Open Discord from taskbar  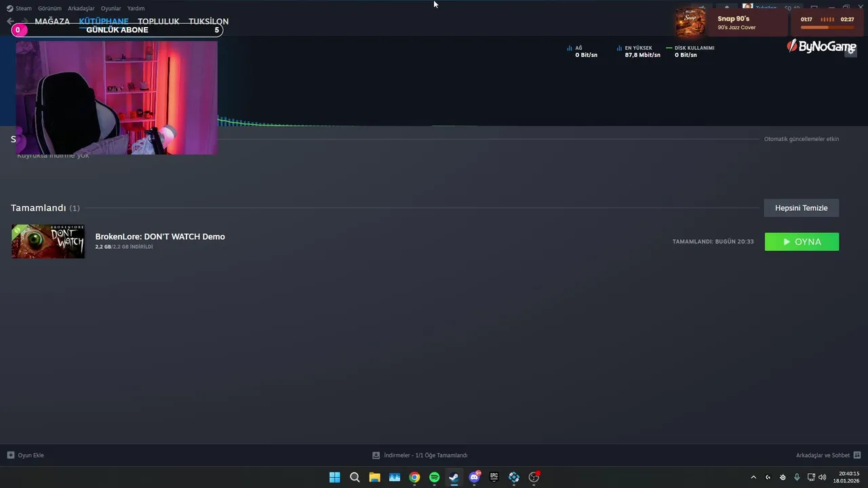[x=475, y=477]
